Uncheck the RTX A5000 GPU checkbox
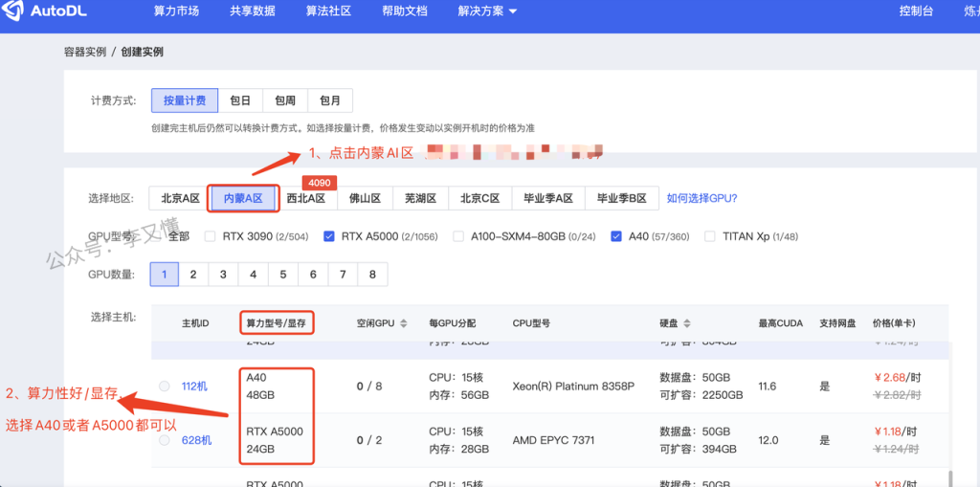 point(329,236)
